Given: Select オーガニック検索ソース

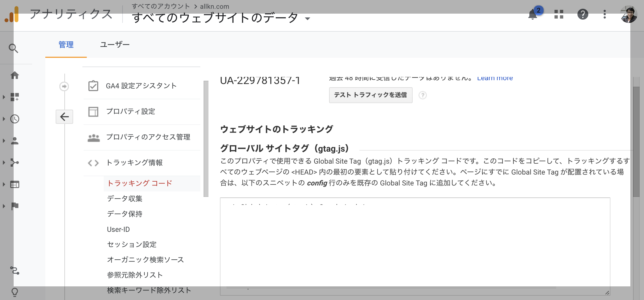Looking at the screenshot, I should [x=145, y=260].
